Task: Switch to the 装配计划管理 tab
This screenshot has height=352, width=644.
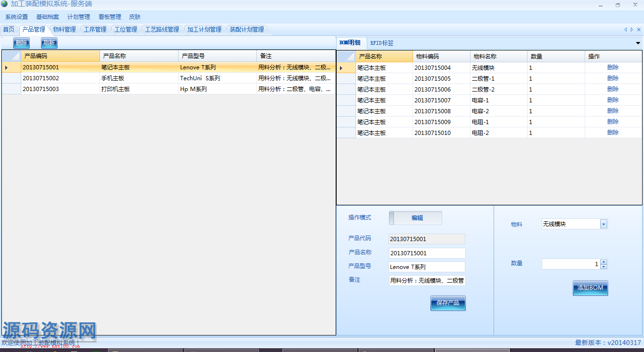Action: coord(247,29)
